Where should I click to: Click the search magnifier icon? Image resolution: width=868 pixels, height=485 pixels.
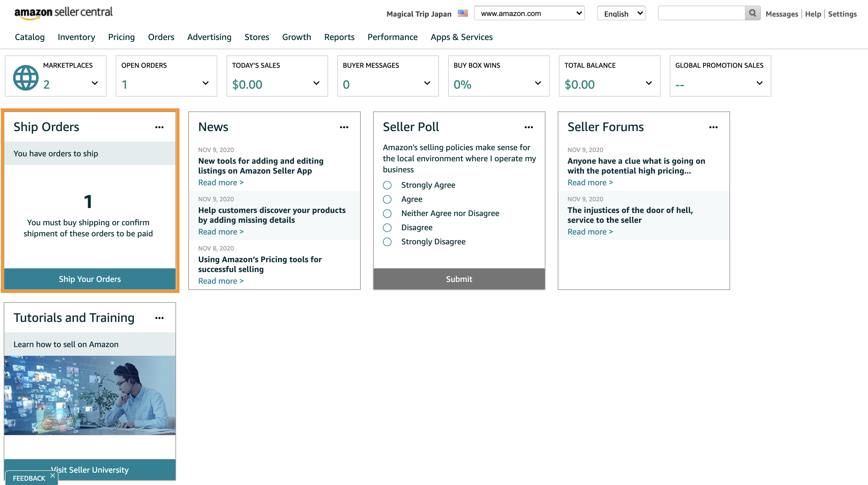click(x=752, y=13)
